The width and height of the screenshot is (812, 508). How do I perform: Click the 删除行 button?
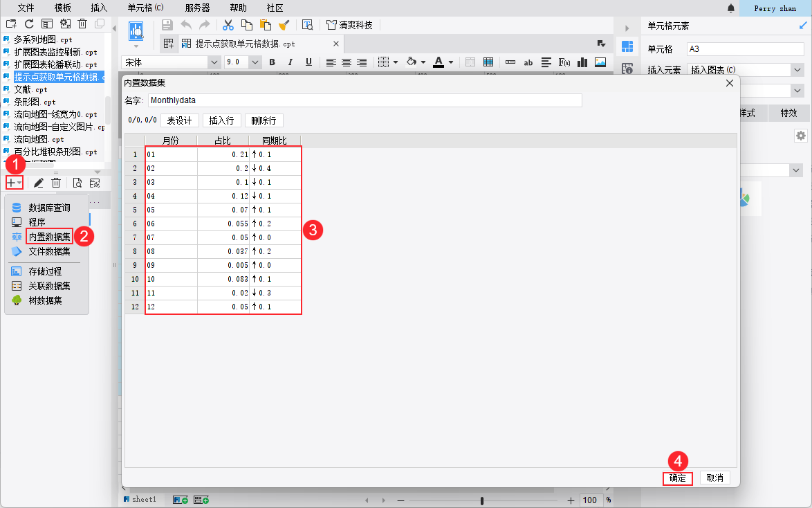coord(264,121)
